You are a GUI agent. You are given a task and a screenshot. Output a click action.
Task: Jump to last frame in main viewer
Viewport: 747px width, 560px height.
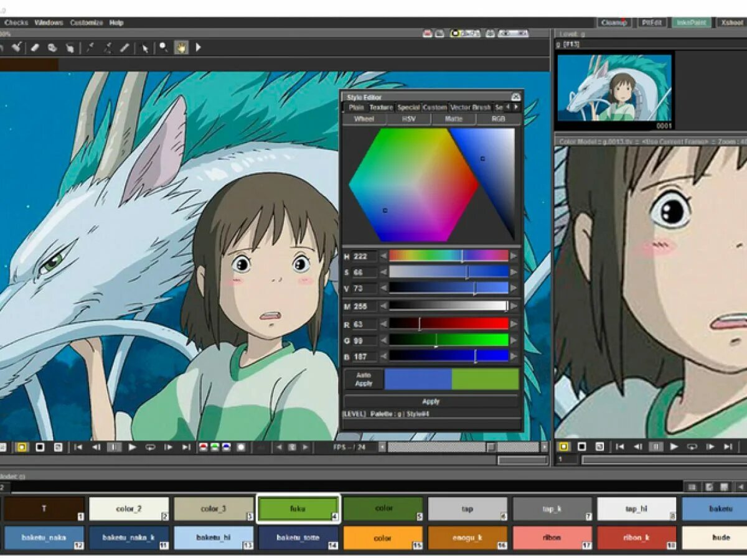[x=186, y=447]
